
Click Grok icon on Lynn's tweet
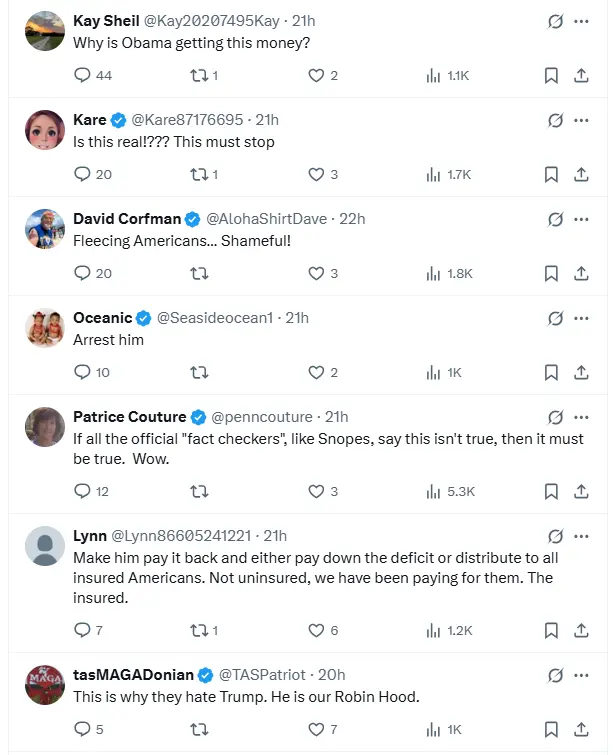(555, 535)
